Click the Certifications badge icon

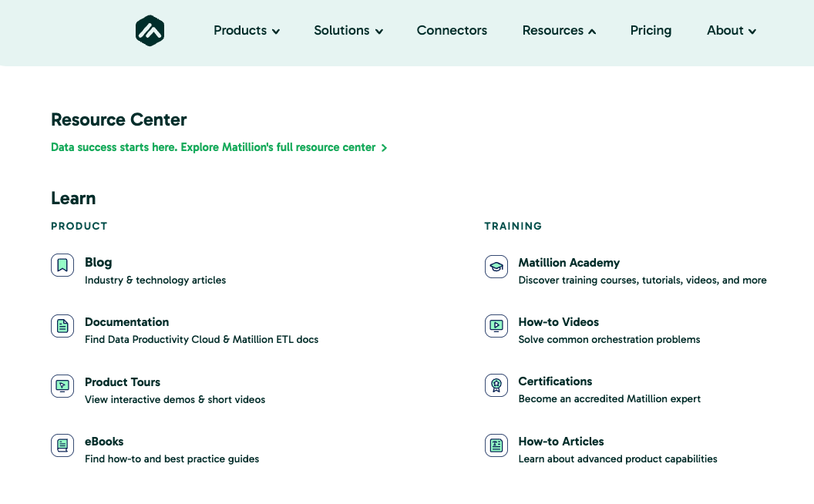[496, 385]
